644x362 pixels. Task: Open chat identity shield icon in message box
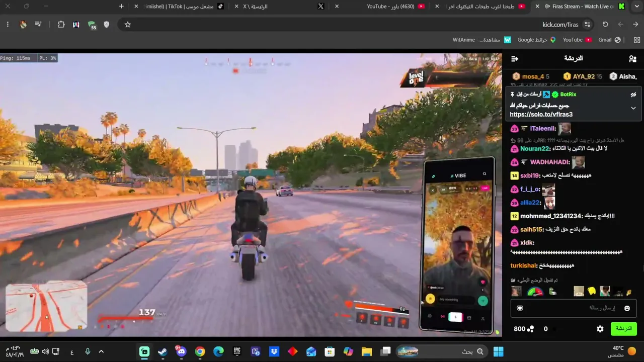tap(520, 308)
